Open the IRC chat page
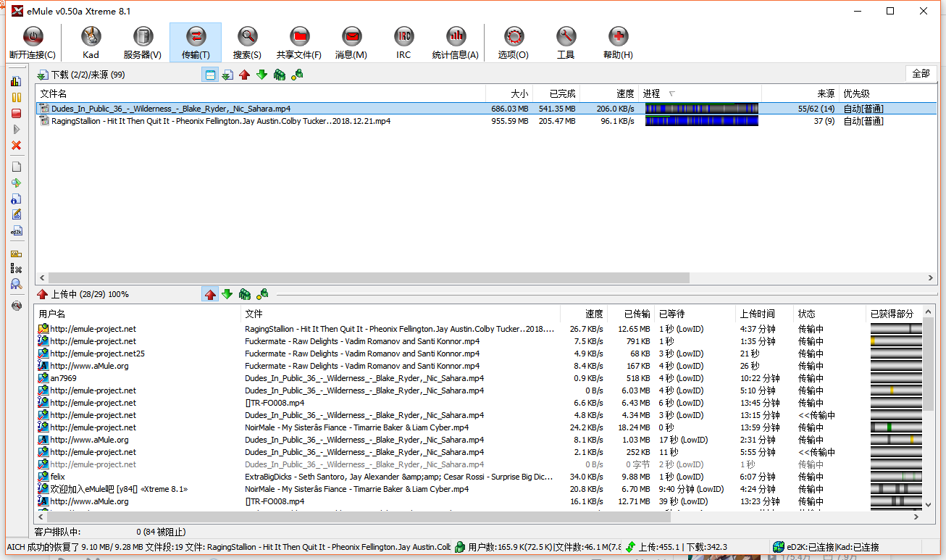 (x=403, y=42)
